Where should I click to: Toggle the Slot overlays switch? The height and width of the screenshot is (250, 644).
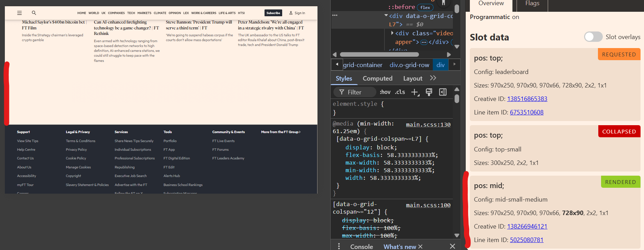pos(593,37)
